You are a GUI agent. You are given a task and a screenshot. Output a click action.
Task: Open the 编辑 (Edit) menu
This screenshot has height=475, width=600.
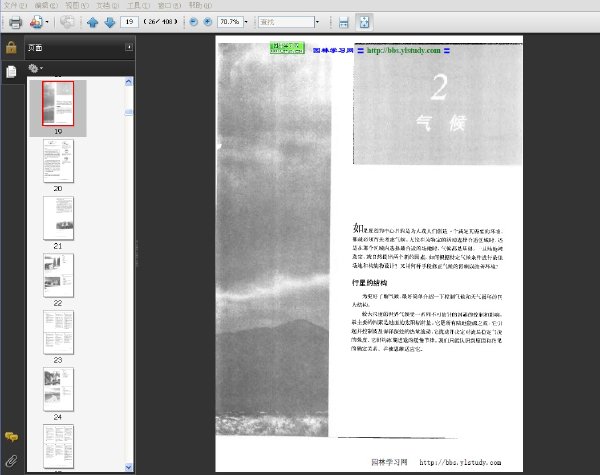coord(46,5)
